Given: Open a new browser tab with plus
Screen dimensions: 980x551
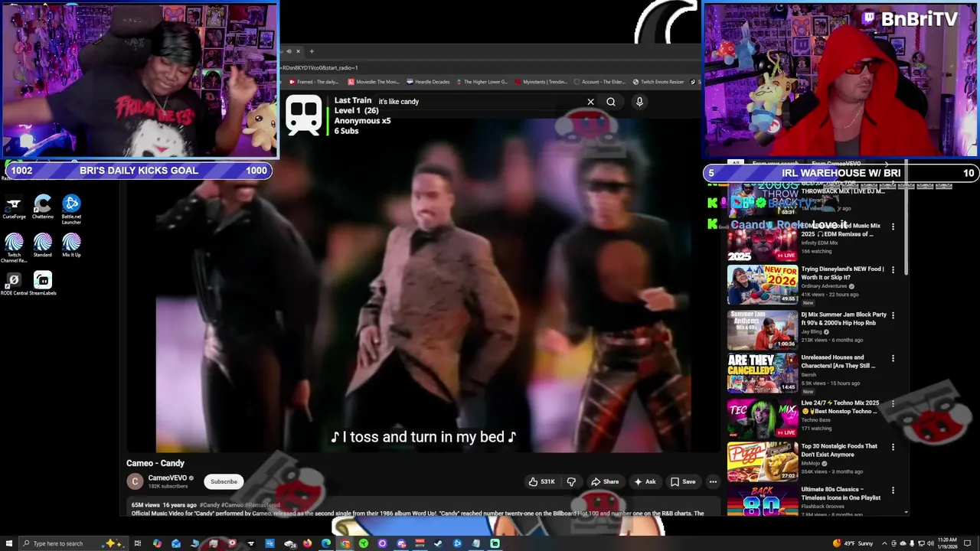Looking at the screenshot, I should 312,51.
